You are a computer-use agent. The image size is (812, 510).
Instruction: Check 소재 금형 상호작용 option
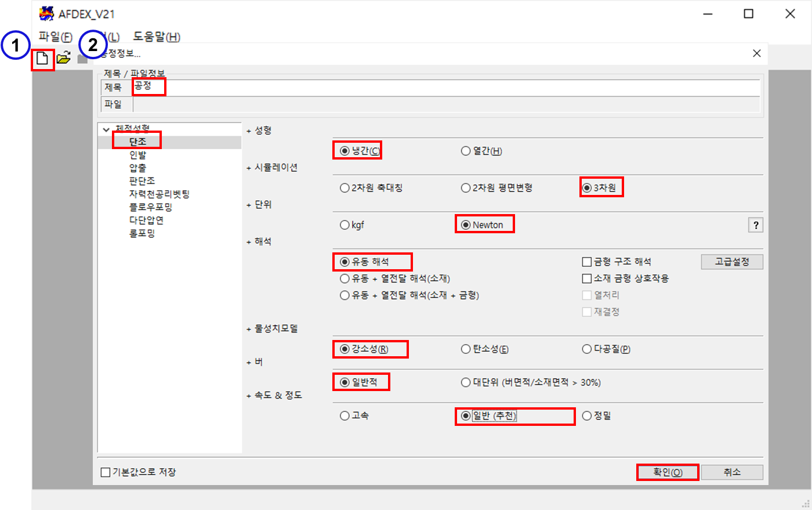(x=587, y=278)
